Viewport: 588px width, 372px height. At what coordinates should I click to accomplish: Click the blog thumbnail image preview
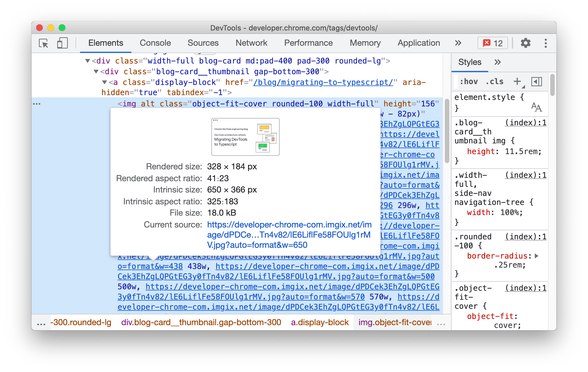pyautogui.click(x=244, y=137)
